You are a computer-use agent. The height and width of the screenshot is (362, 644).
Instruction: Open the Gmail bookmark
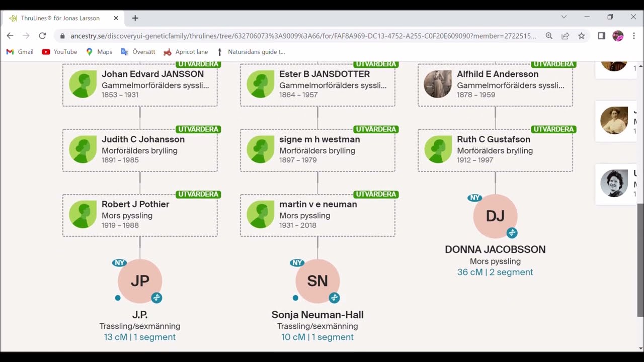(x=20, y=52)
